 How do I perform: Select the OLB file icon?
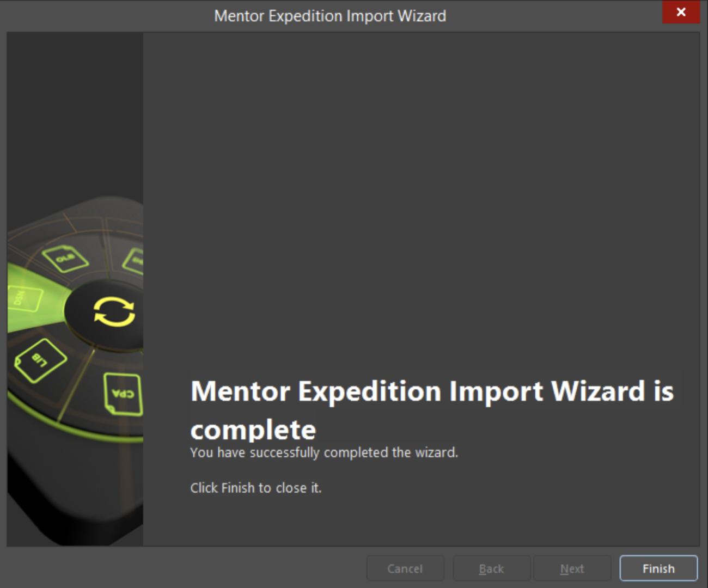point(66,258)
